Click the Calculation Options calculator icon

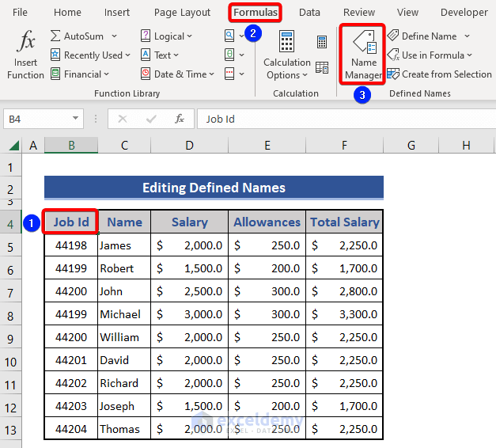click(x=286, y=41)
